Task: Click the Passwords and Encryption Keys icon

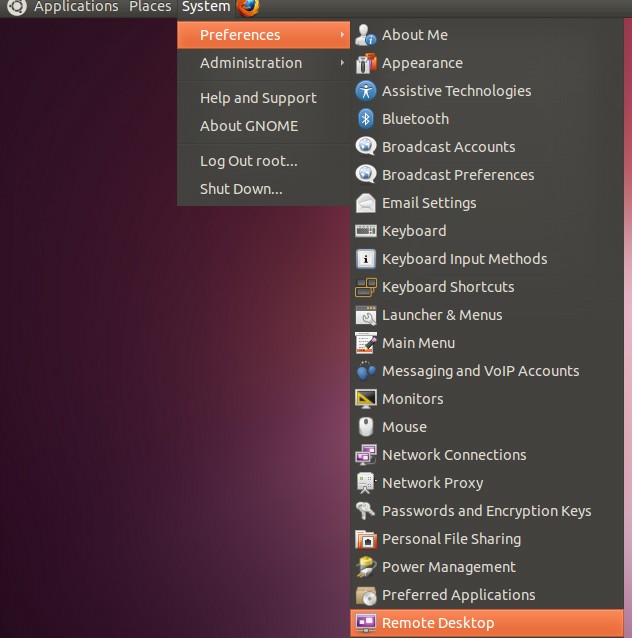Action: coord(365,511)
